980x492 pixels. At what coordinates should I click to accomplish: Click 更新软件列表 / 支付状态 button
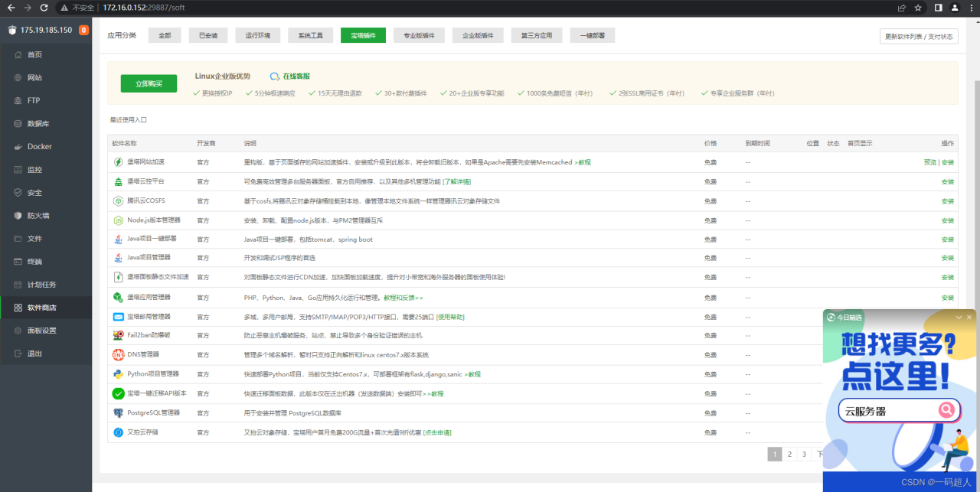tap(919, 37)
